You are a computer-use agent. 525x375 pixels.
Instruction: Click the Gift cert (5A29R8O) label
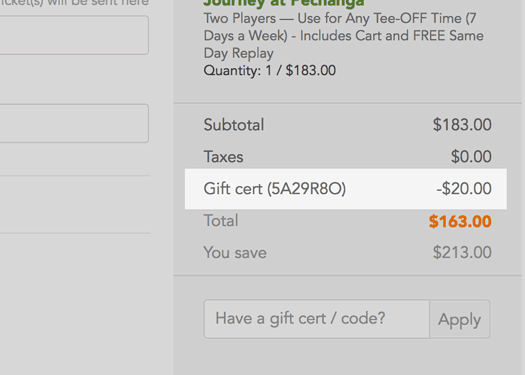click(275, 189)
